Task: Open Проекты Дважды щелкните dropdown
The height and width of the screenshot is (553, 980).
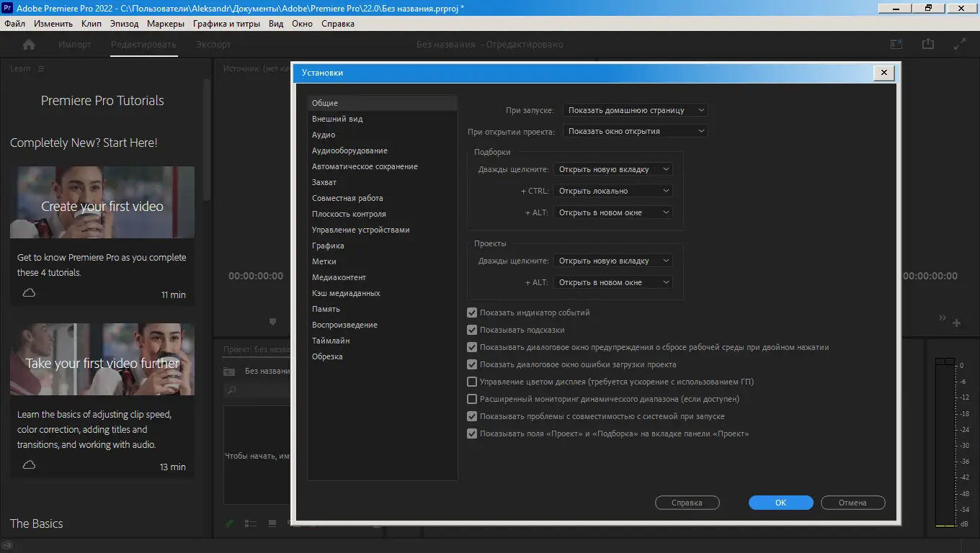Action: coord(613,261)
